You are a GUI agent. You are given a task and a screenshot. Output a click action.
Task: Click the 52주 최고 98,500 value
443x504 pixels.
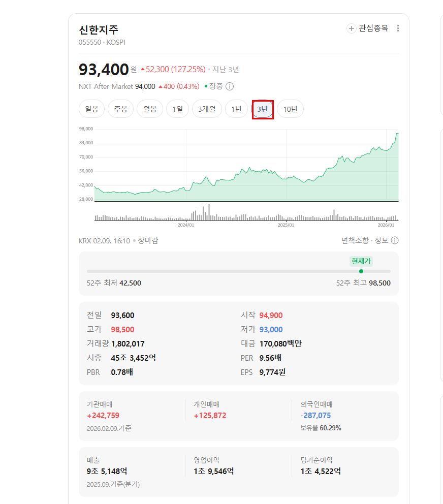pyautogui.click(x=379, y=283)
